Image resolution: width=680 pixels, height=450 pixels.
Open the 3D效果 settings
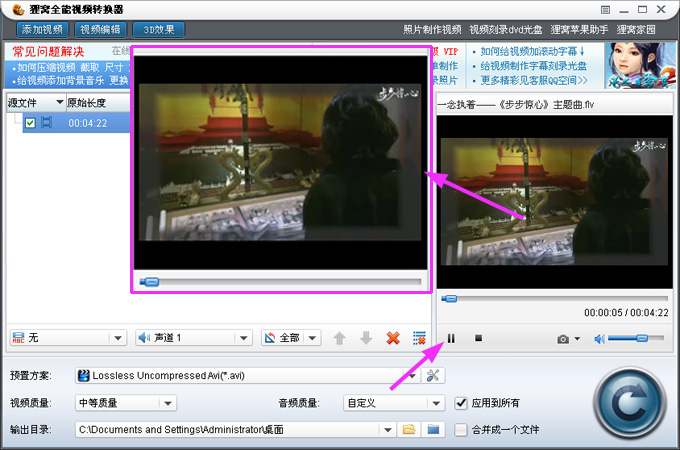[159, 29]
